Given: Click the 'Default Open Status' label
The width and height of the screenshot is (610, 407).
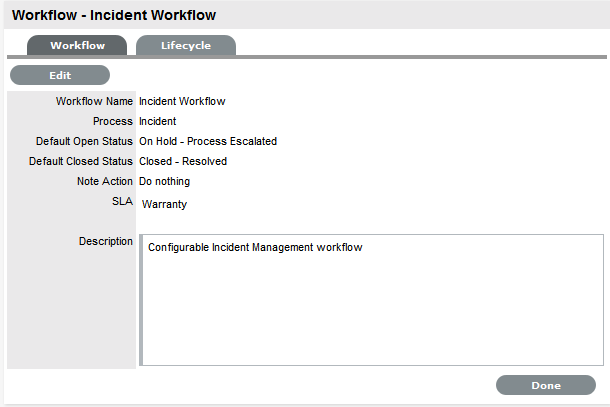Looking at the screenshot, I should click(x=78, y=141).
